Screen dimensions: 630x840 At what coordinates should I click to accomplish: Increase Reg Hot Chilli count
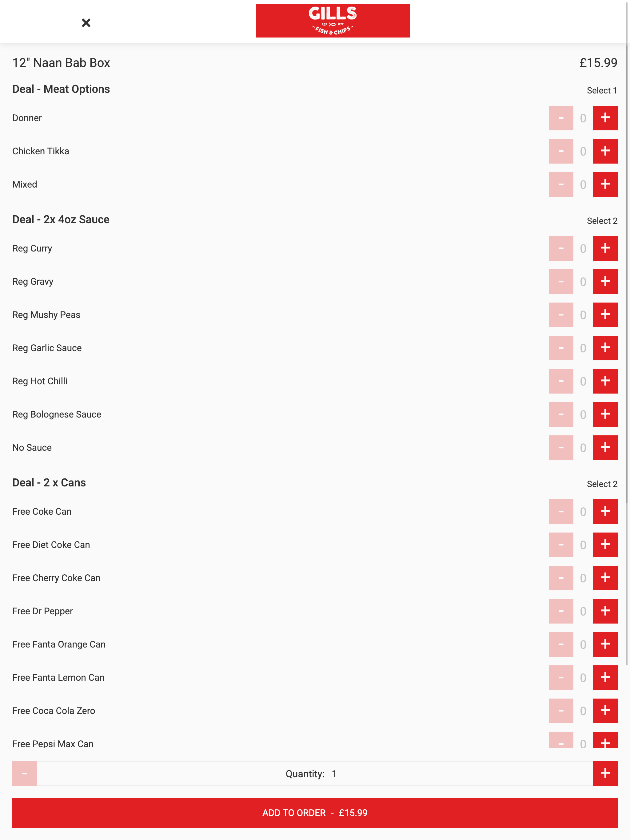tap(605, 381)
